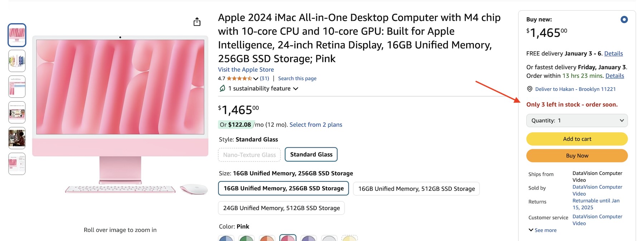Click the delivery location pin icon

(x=530, y=89)
